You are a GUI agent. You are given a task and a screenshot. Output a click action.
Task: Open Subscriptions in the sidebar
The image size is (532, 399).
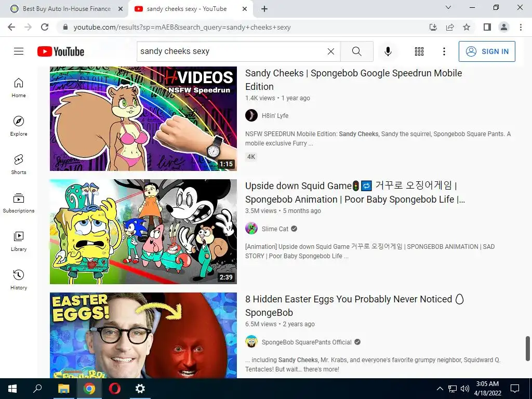[x=19, y=203]
